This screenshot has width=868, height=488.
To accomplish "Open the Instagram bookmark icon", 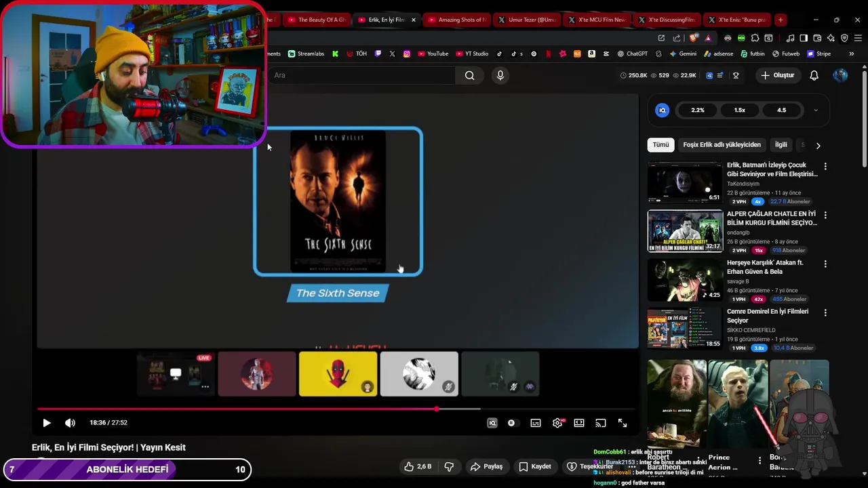I will 407,54.
